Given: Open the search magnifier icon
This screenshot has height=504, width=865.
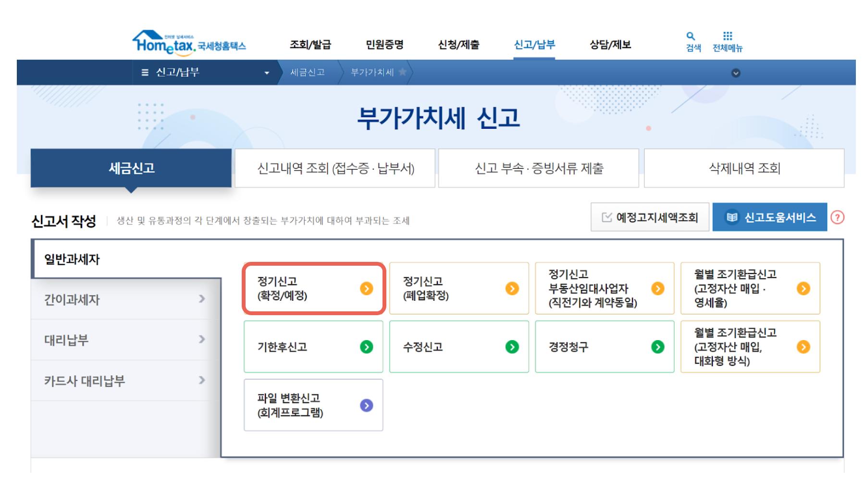Looking at the screenshot, I should point(691,37).
